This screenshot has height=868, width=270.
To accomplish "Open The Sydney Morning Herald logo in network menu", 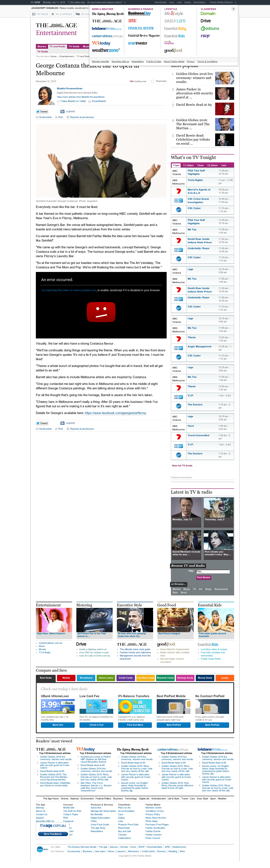I will click(108, 14).
